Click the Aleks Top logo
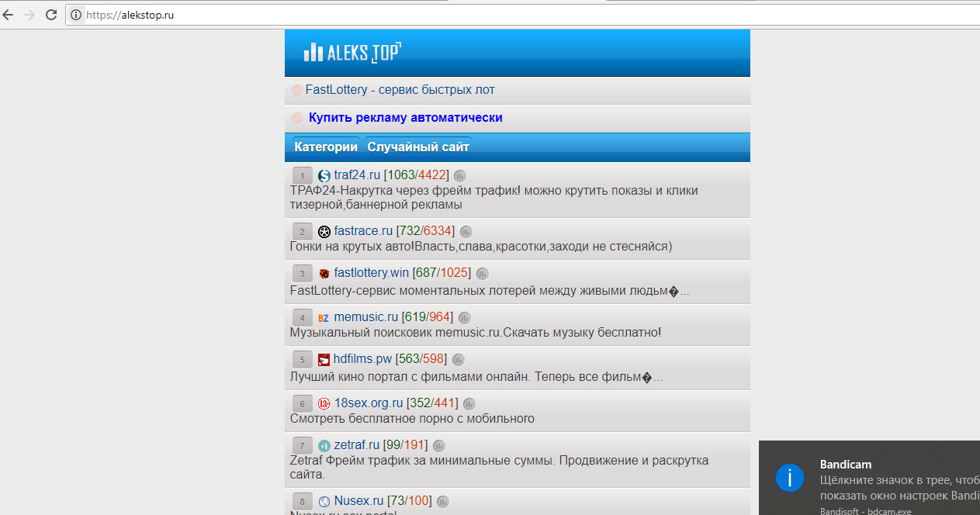 (x=352, y=52)
